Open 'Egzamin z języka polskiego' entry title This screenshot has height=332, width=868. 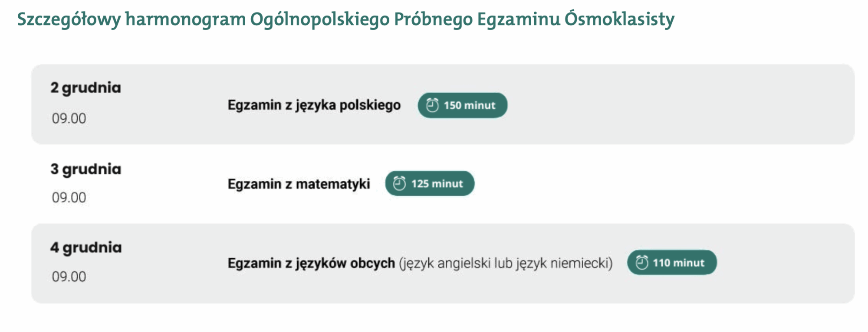[314, 105]
